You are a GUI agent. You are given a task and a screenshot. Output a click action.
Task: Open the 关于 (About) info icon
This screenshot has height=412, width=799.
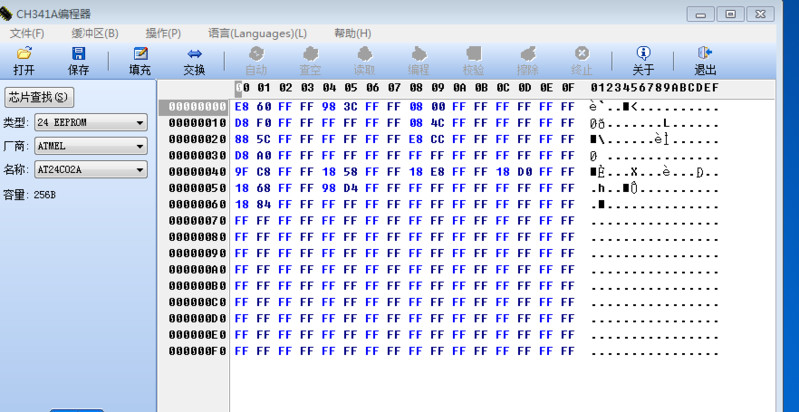click(643, 60)
